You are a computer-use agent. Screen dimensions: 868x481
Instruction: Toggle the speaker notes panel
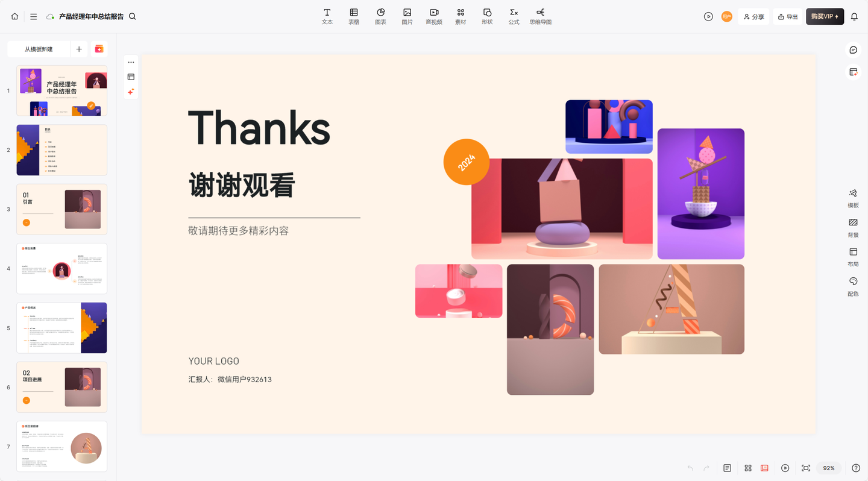tap(727, 468)
